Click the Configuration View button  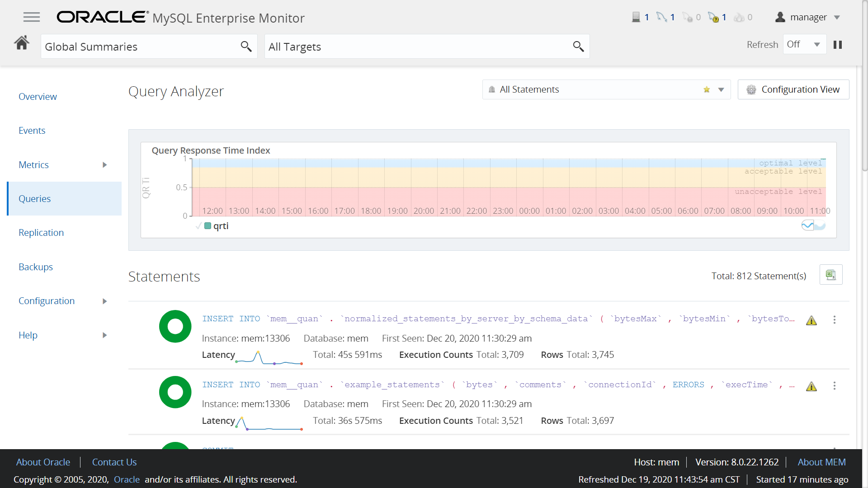[793, 89]
